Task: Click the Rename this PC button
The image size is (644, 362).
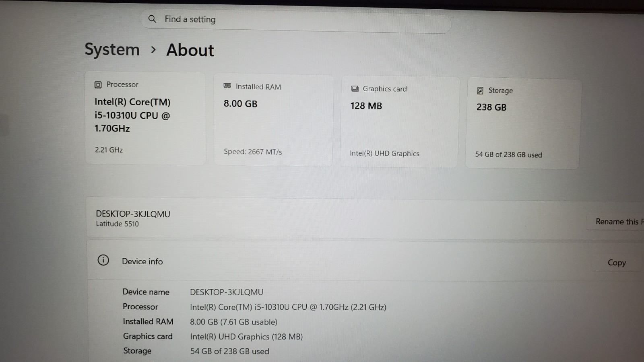Action: click(615, 222)
